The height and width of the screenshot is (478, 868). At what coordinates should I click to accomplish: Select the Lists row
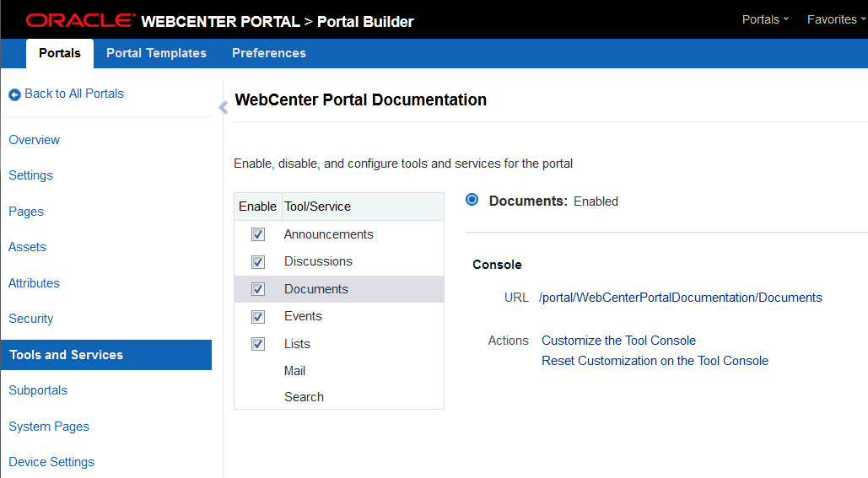(339, 344)
